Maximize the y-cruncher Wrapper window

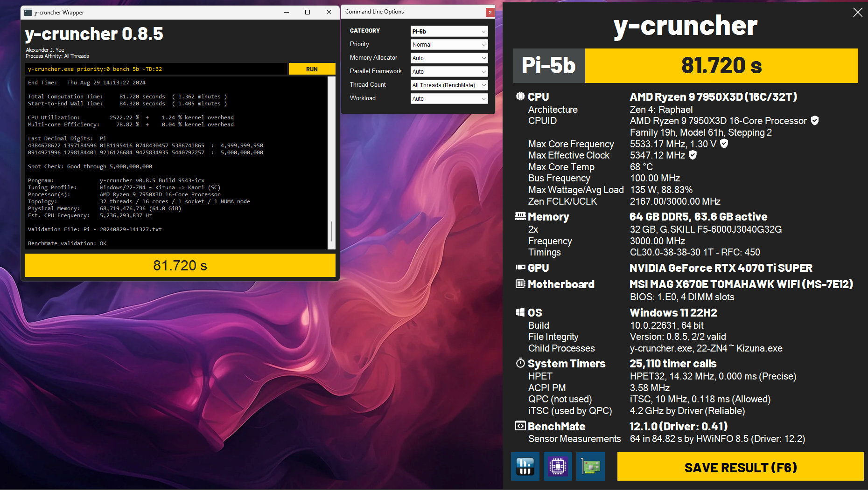(308, 12)
